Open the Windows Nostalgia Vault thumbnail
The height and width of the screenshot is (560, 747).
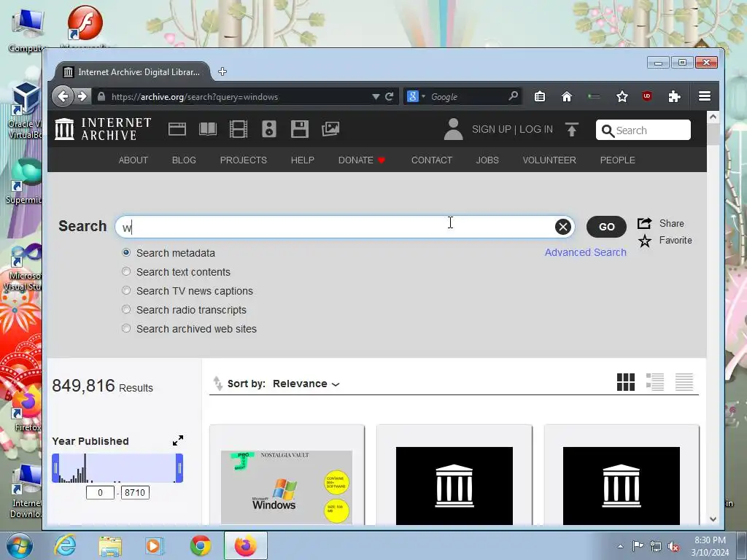click(287, 486)
